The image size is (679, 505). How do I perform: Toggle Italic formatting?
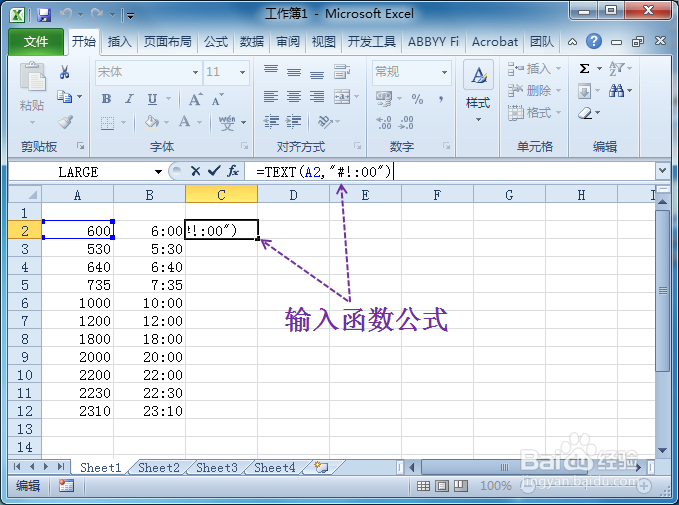coord(129,99)
